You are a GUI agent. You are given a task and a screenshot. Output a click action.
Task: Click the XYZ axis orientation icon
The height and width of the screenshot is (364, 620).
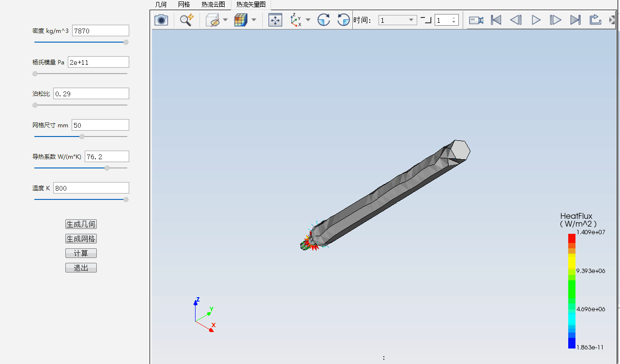pyautogui.click(x=296, y=20)
